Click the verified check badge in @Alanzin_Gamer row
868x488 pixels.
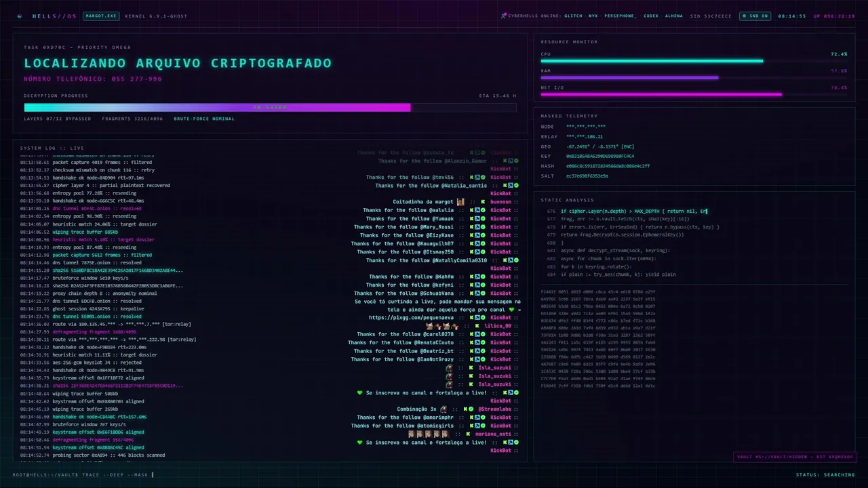coord(516,161)
